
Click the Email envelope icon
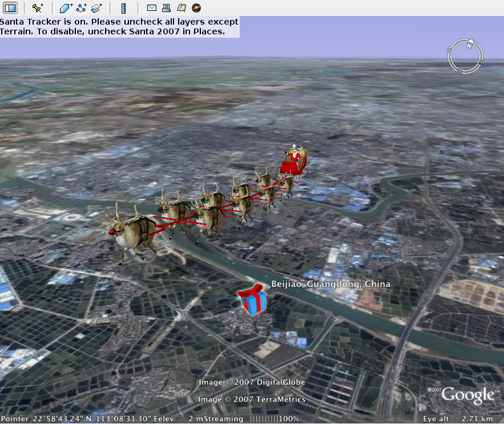[x=151, y=8]
